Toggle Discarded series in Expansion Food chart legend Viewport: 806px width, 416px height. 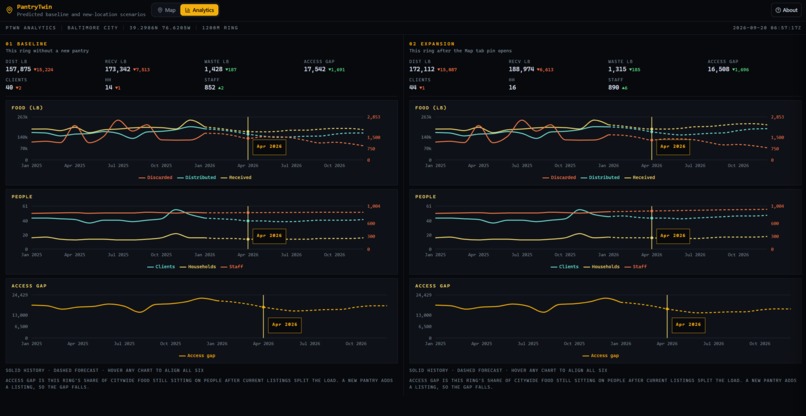559,177
